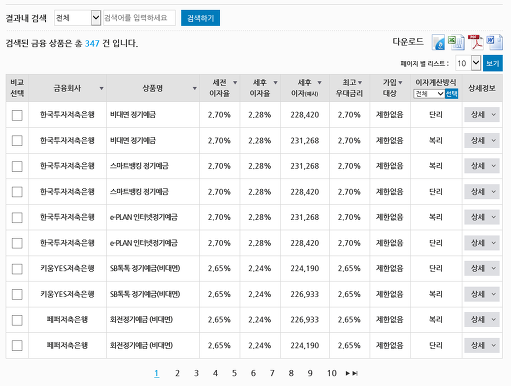The width and height of the screenshot is (511, 386).
Task: Download results as HTML web page icon
Action: 438,42
